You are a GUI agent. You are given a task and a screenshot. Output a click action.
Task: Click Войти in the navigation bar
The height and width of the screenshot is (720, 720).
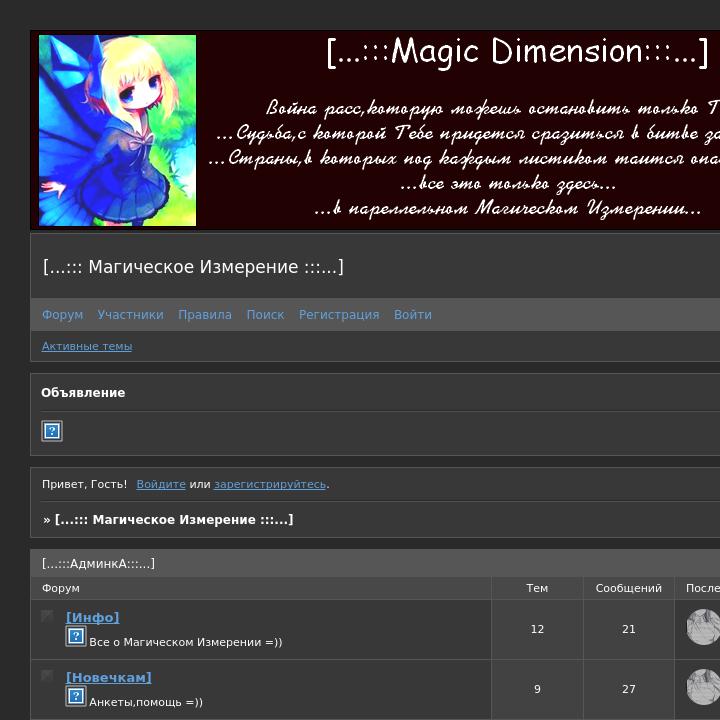413,315
